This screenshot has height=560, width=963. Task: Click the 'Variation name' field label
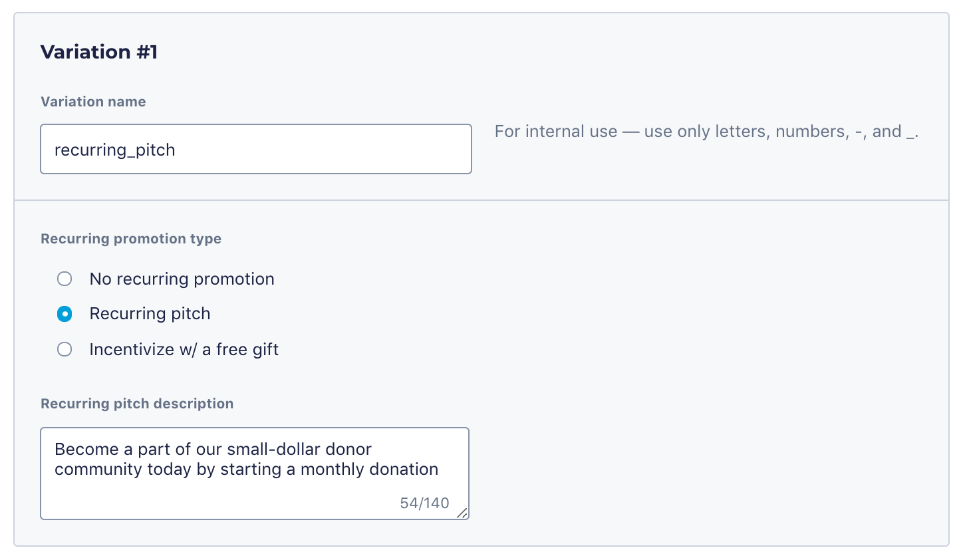pos(93,102)
